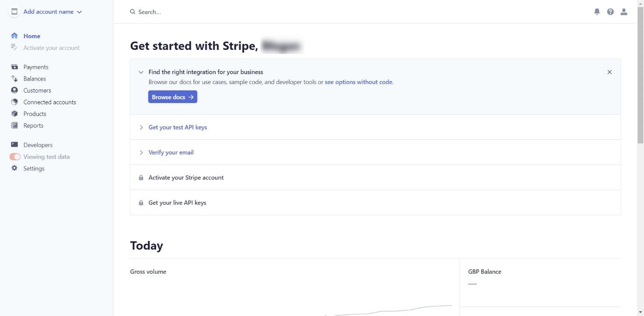Click Get your live API keys text
The width and height of the screenshot is (644, 316).
[x=177, y=203]
